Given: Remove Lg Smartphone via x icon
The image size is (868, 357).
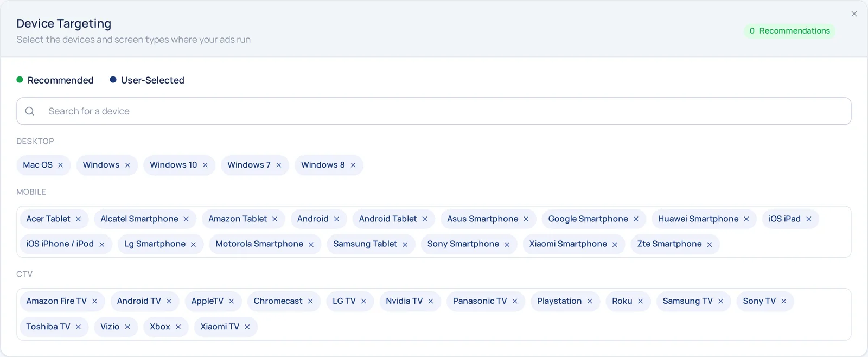Looking at the screenshot, I should (193, 244).
